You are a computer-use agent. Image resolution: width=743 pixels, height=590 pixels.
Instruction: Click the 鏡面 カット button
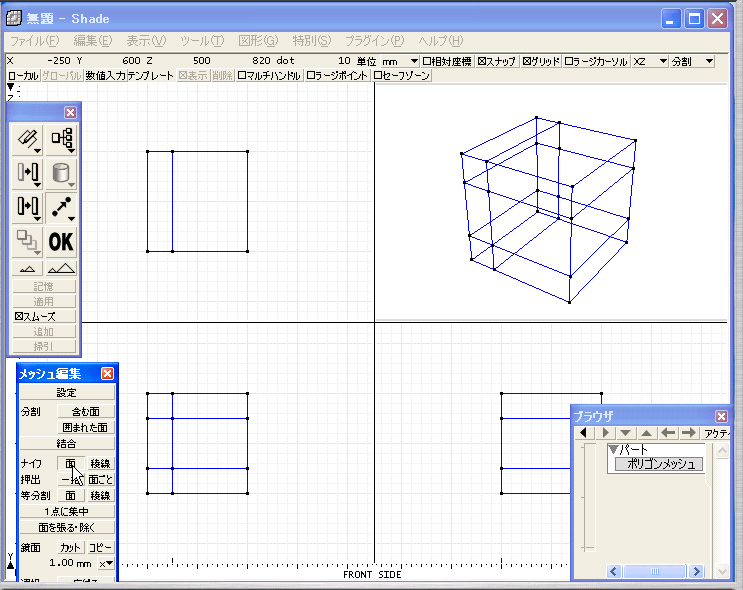point(71,548)
